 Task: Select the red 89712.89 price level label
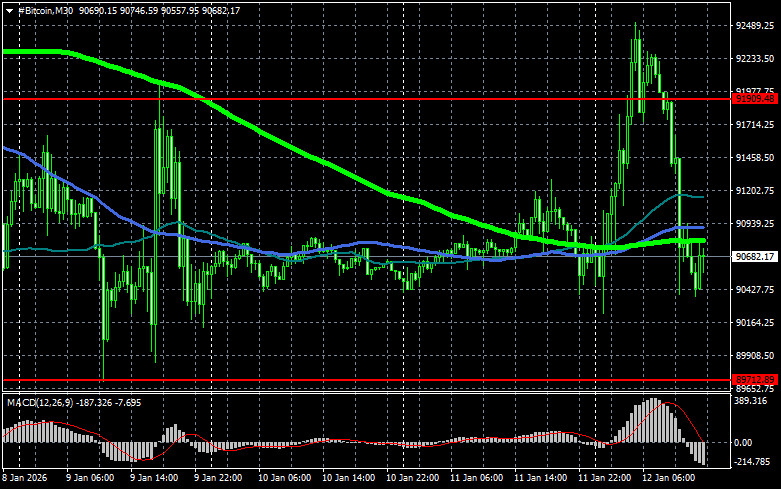click(755, 379)
